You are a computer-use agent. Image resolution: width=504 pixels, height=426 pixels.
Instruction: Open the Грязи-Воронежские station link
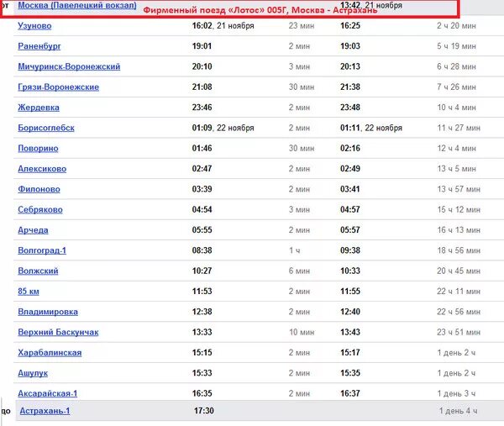point(59,87)
